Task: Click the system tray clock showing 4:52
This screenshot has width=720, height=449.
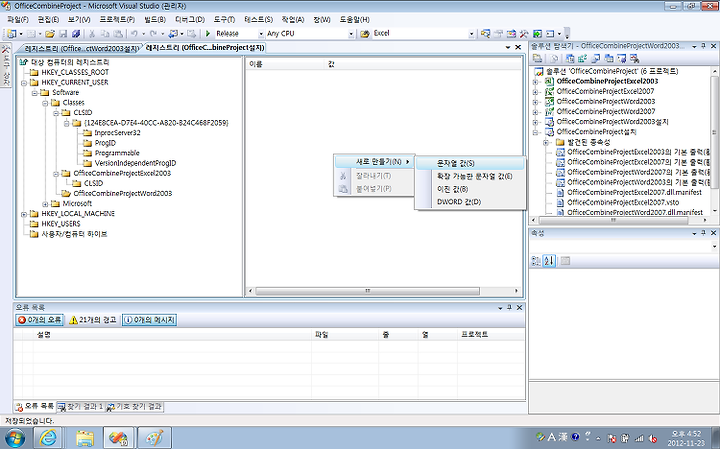Action: 686,438
